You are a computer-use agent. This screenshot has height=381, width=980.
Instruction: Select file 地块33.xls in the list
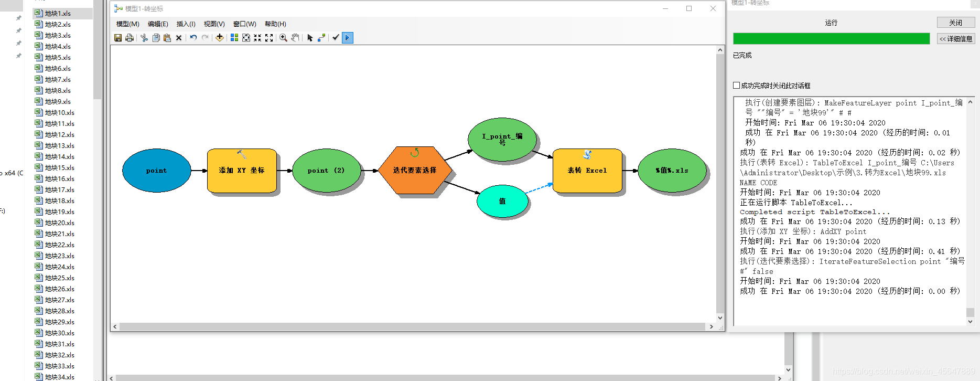point(60,366)
